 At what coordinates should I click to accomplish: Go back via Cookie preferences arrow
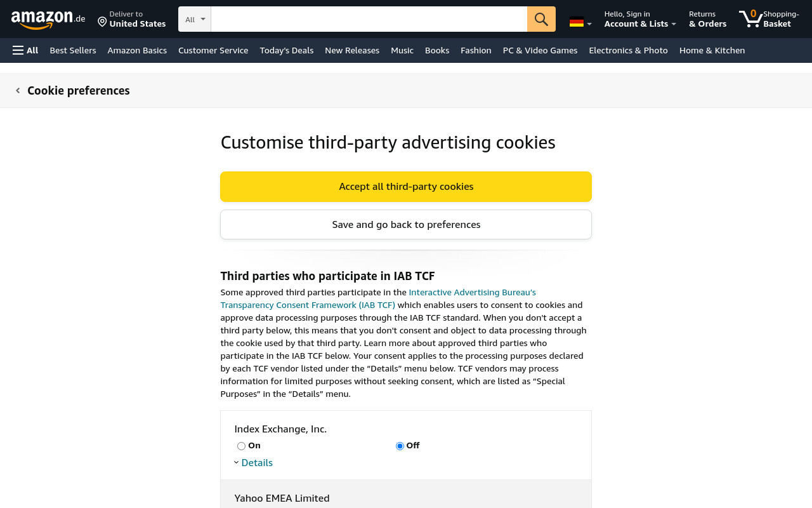pyautogui.click(x=18, y=91)
